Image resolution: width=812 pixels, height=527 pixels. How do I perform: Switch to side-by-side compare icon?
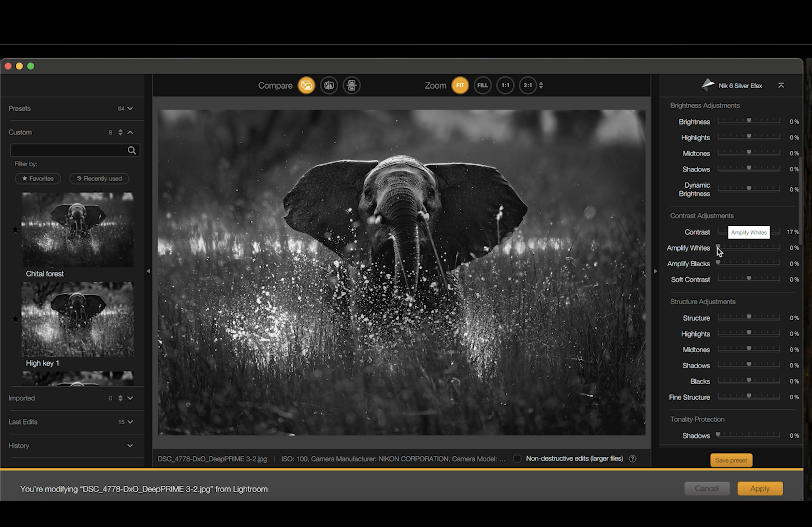351,86
